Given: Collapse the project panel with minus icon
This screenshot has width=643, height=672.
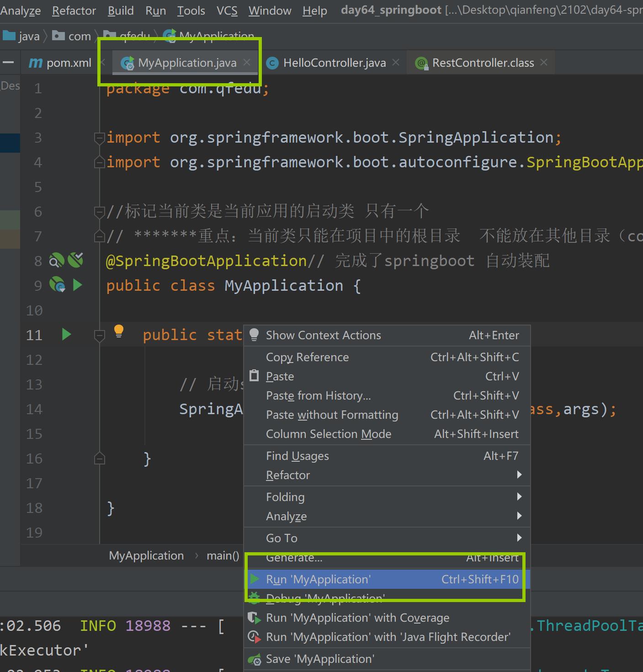Looking at the screenshot, I should pyautogui.click(x=8, y=63).
